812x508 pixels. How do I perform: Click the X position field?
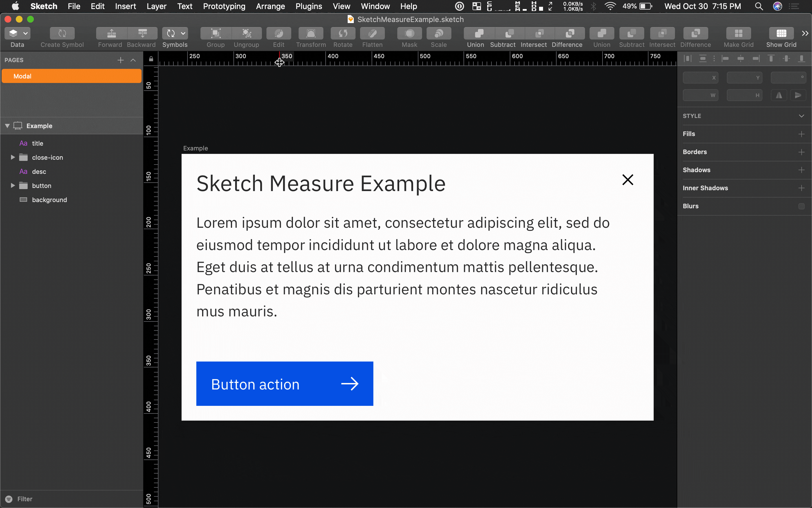(701, 78)
